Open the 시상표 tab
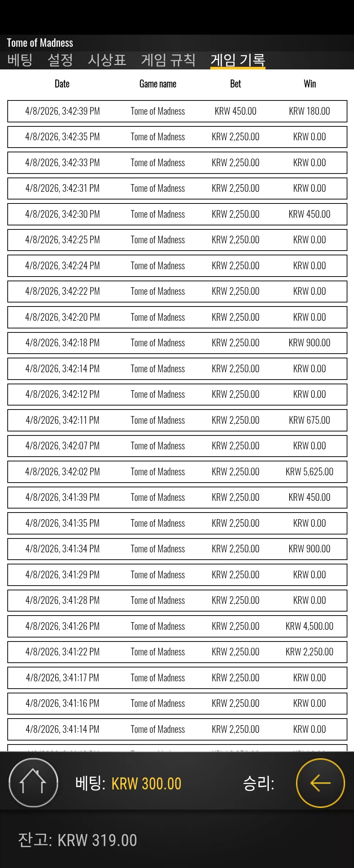This screenshot has height=868, width=354. [x=107, y=60]
